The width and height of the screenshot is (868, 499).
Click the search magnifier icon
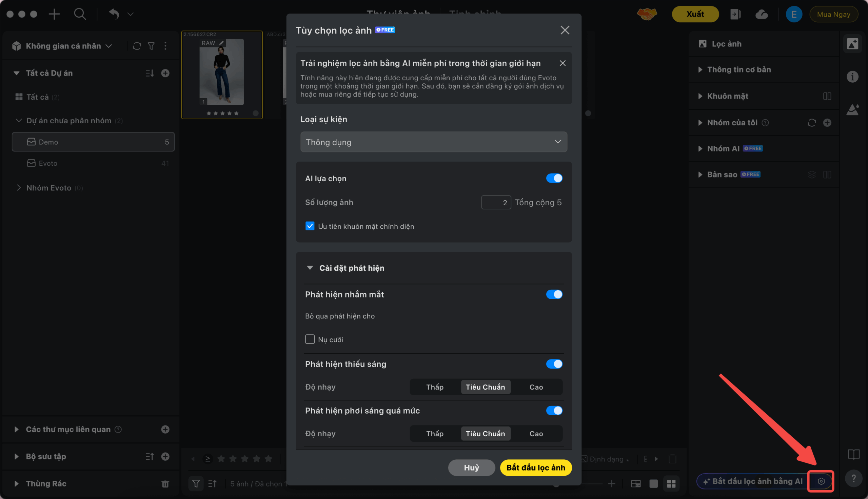pyautogui.click(x=80, y=14)
